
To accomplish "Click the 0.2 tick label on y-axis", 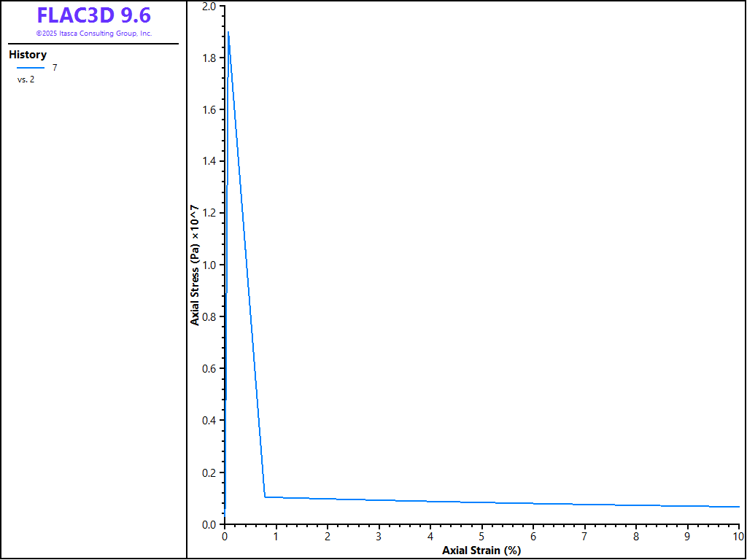I will [209, 472].
